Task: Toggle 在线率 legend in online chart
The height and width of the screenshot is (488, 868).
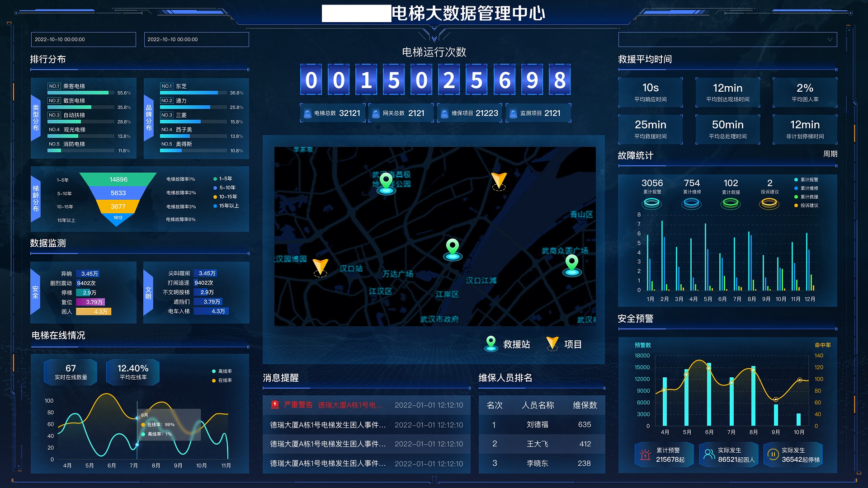Action: (222, 380)
